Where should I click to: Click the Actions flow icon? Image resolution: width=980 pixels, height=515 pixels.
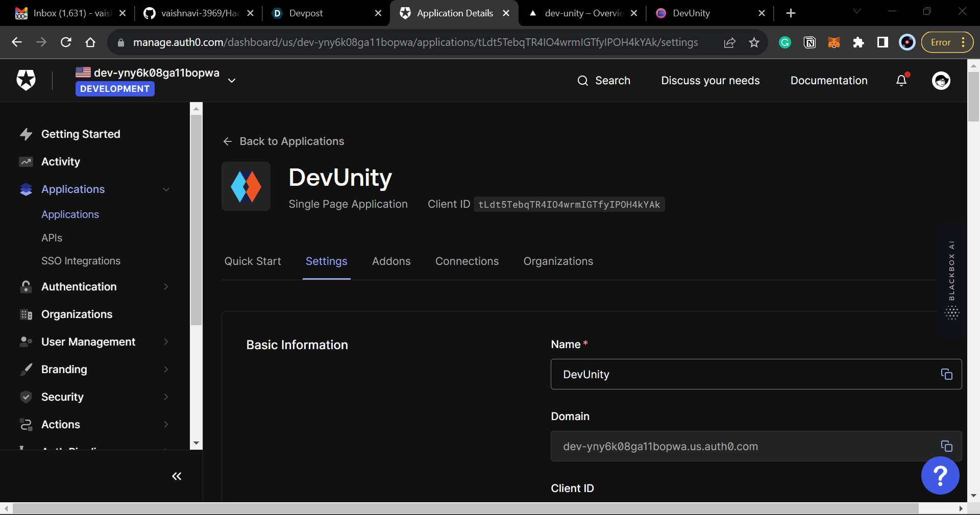click(26, 425)
